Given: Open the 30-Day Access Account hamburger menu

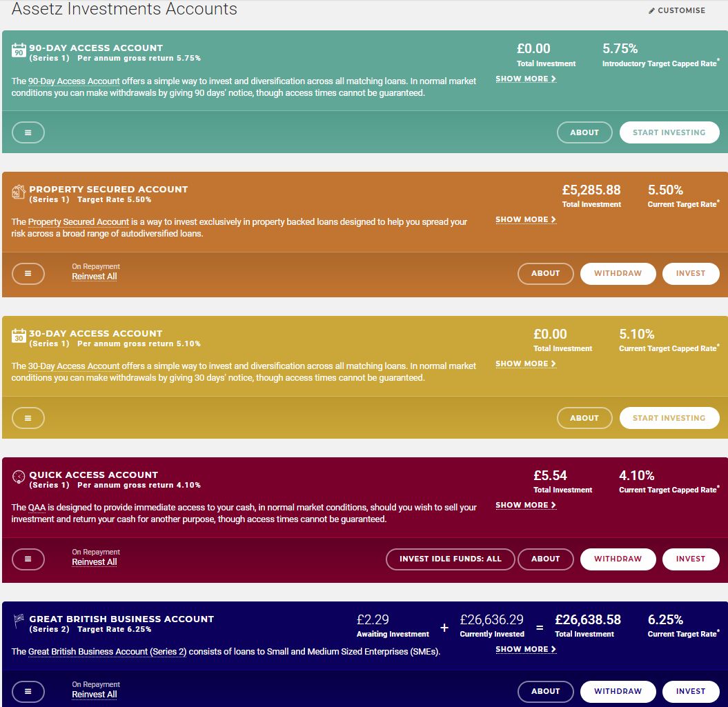Looking at the screenshot, I should point(28,418).
